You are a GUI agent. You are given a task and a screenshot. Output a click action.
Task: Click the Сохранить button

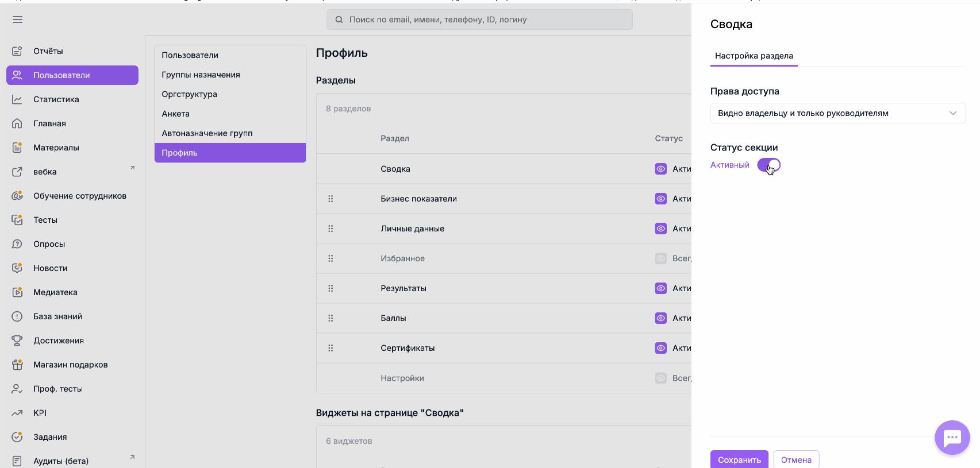[x=739, y=459]
